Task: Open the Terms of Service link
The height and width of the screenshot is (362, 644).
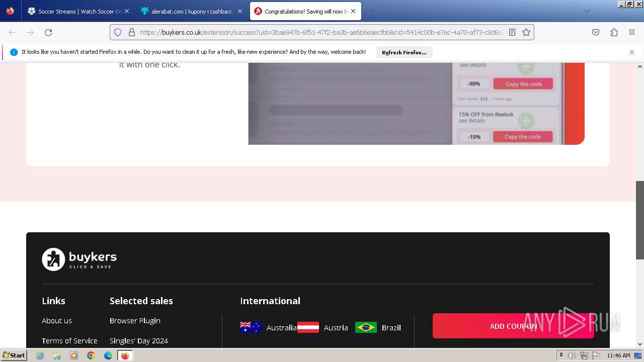Action: 69,341
